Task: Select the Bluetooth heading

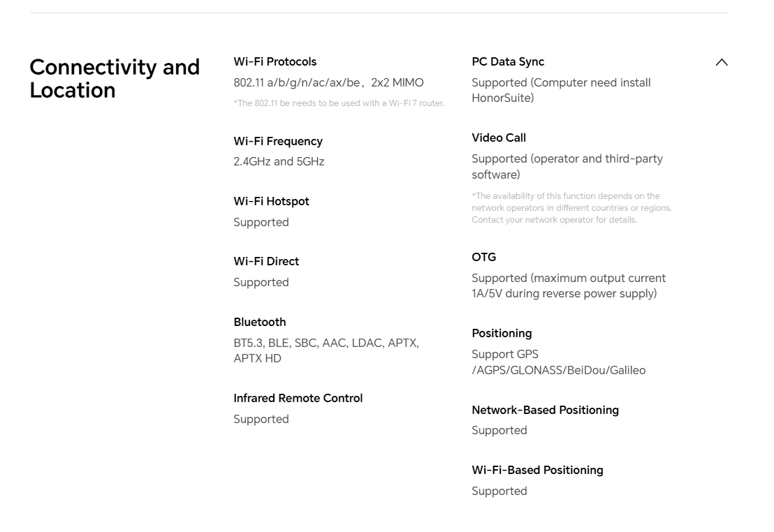Action: coord(260,322)
